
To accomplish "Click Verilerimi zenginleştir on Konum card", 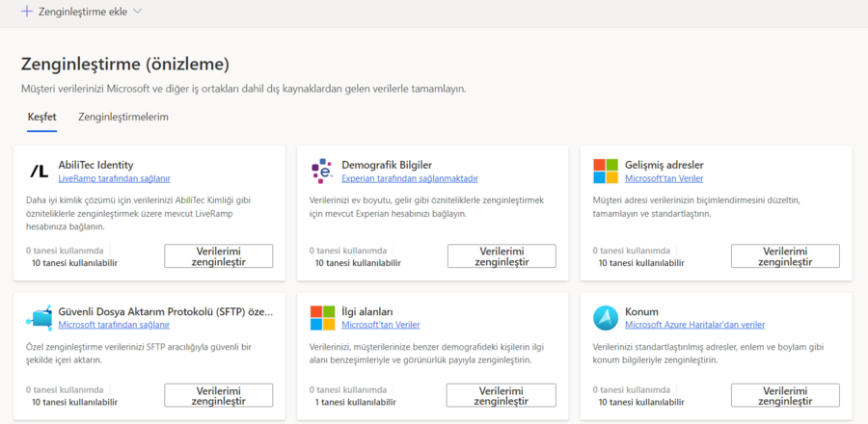I will pyautogui.click(x=785, y=395).
